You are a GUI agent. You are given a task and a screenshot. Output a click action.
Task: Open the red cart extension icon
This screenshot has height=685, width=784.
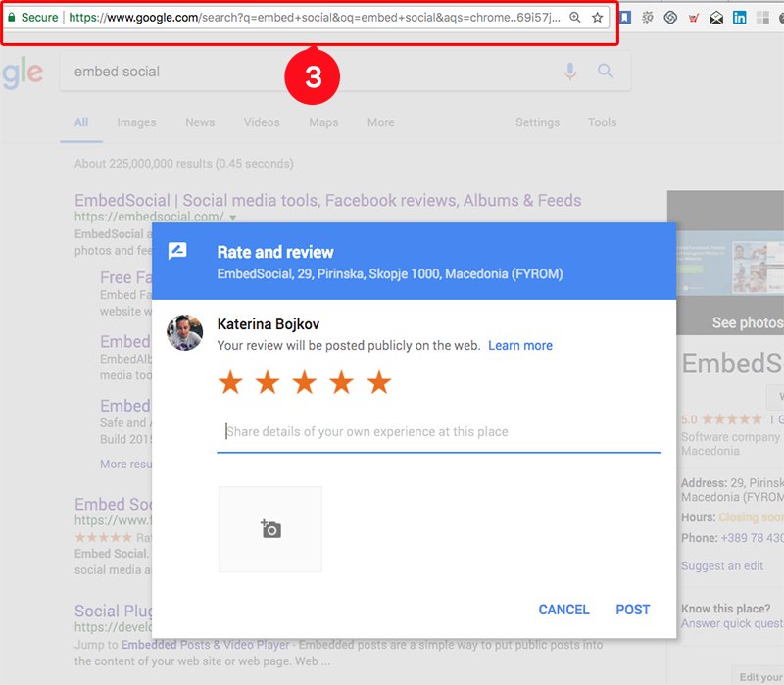[x=693, y=19]
